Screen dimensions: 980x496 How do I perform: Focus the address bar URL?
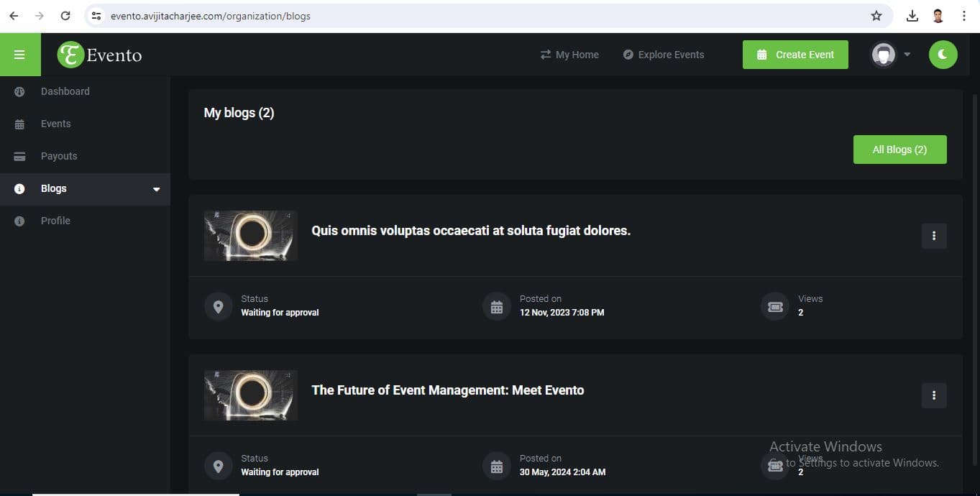pos(211,16)
